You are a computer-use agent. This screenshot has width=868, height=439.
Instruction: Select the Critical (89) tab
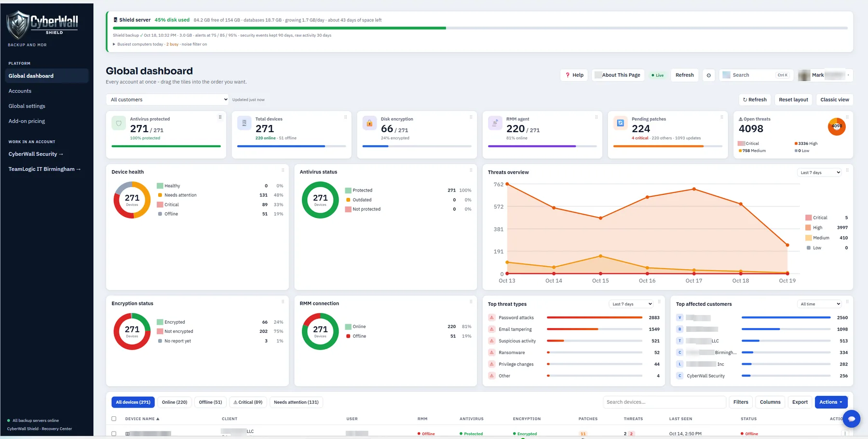[x=248, y=402]
